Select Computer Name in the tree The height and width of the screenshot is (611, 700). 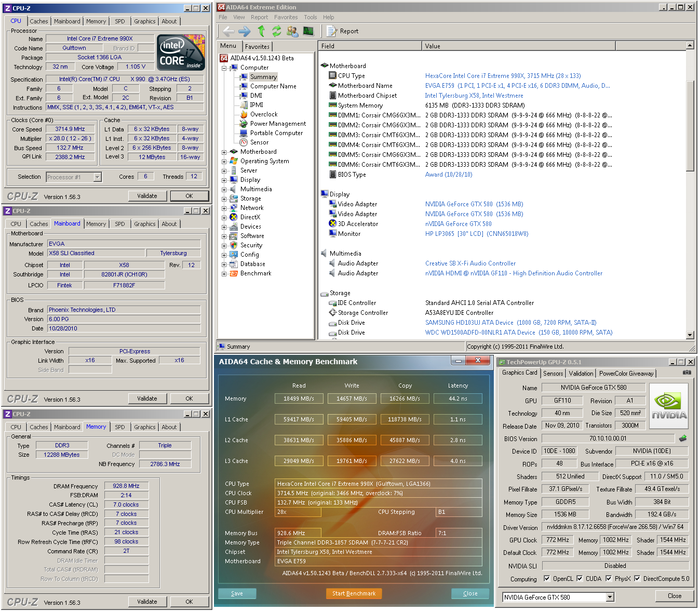273,86
